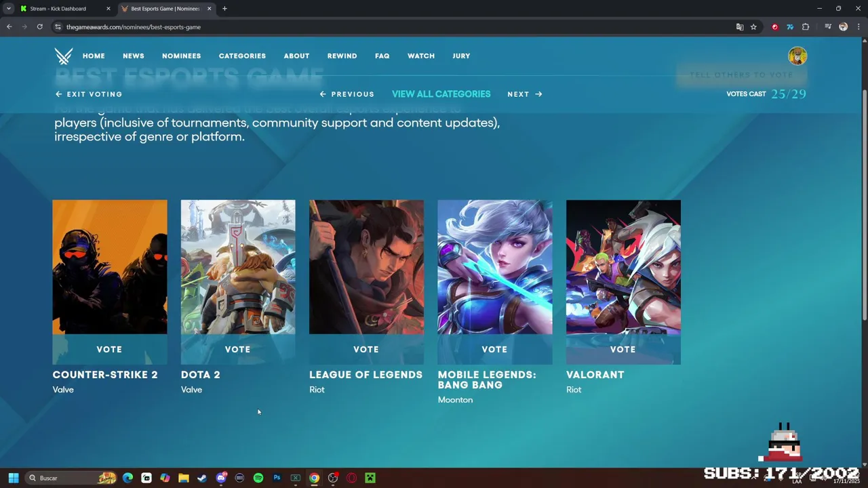Select the Best Esports Game tab
The image size is (868, 488).
[167, 9]
